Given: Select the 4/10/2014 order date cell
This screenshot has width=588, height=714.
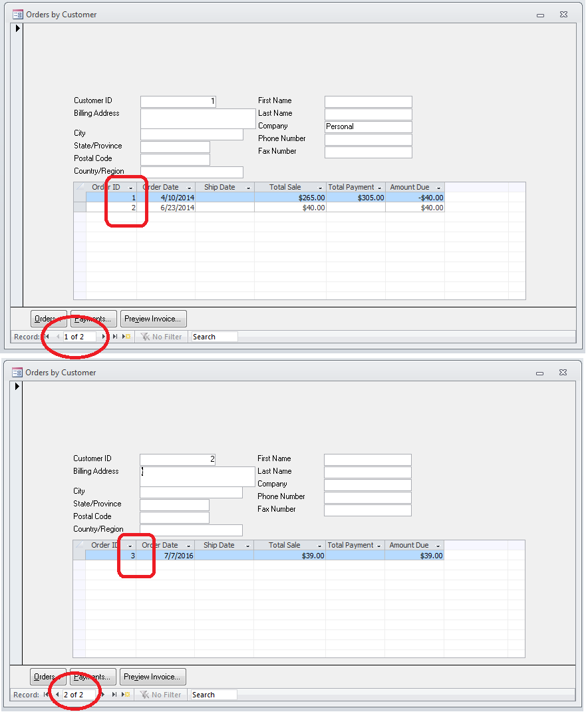Looking at the screenshot, I should pos(166,198).
